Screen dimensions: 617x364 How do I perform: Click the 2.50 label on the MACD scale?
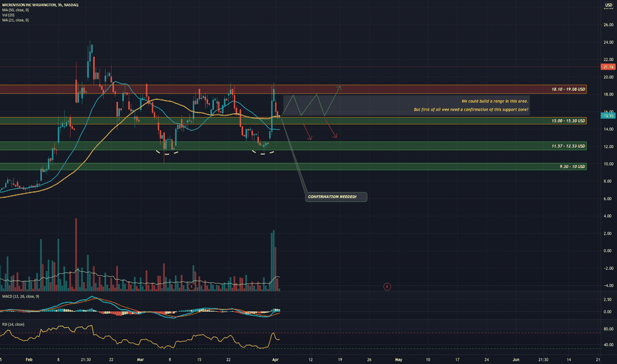click(608, 299)
